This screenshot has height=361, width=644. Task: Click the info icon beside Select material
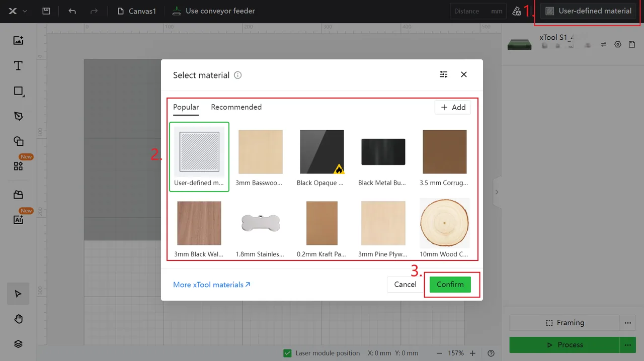click(238, 75)
